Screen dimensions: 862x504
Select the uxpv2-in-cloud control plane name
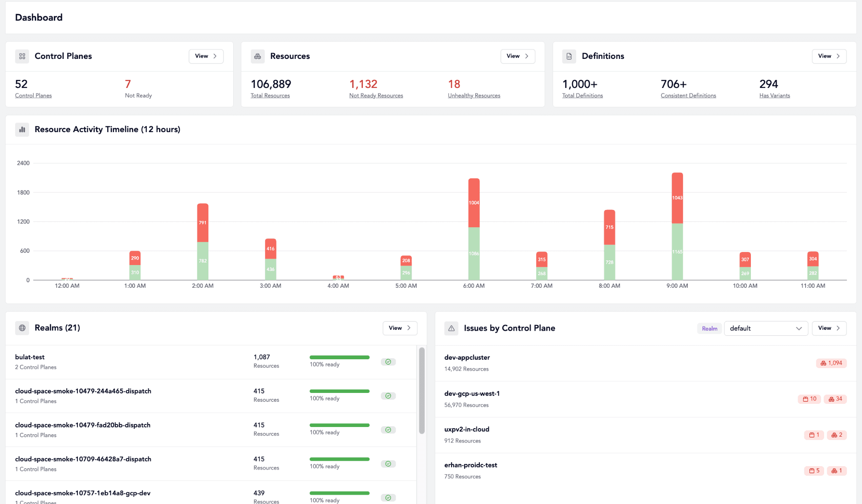tap(467, 430)
